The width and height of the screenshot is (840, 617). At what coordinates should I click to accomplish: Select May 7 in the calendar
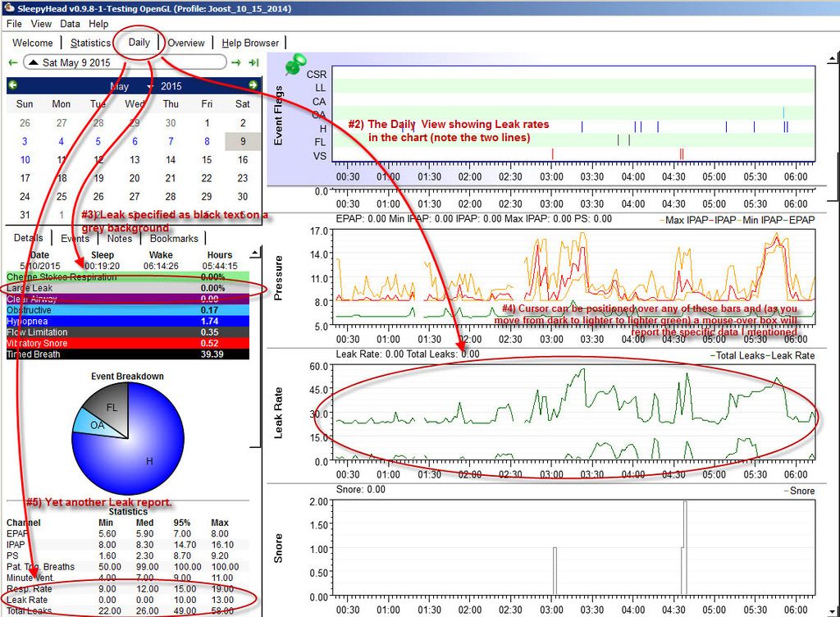point(171,141)
